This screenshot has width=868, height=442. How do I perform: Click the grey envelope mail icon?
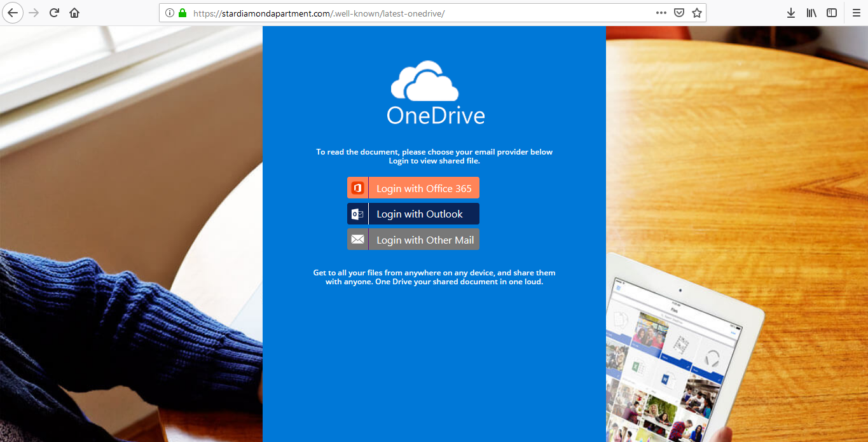click(357, 240)
